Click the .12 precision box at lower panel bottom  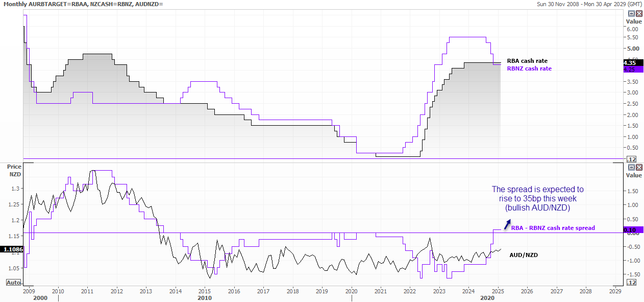click(631, 283)
